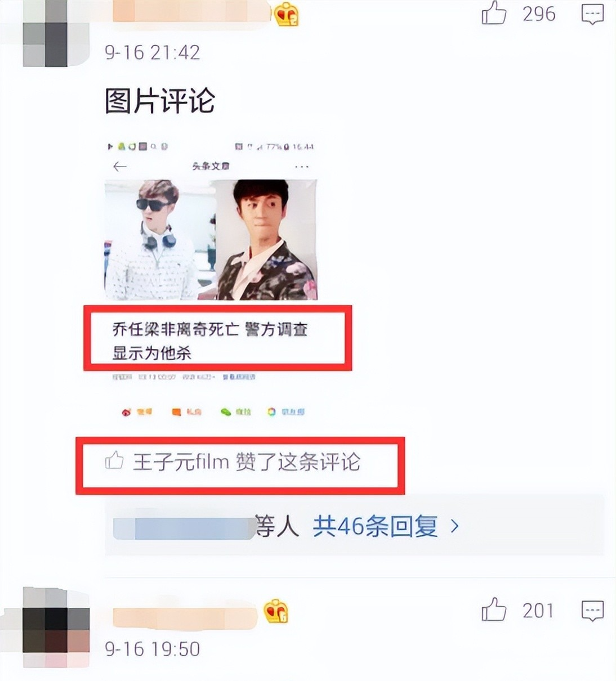Click the first commenter's blurred username

(191, 12)
